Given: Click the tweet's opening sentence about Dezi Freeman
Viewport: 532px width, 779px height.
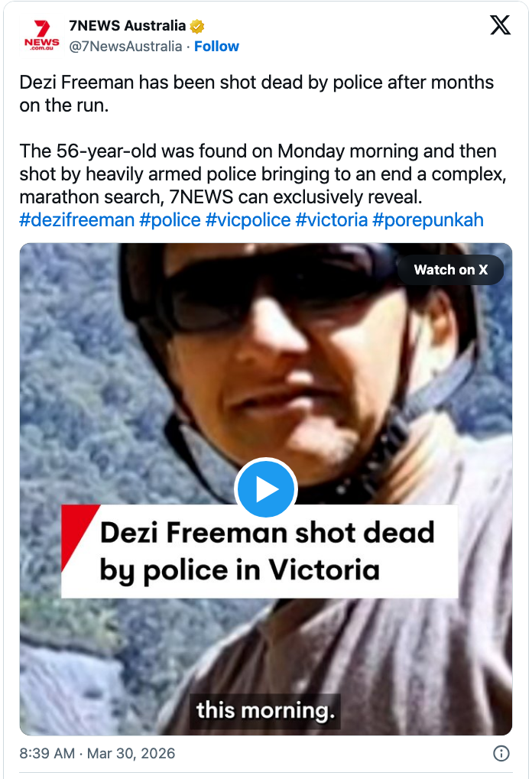Looking at the screenshot, I should pyautogui.click(x=257, y=93).
